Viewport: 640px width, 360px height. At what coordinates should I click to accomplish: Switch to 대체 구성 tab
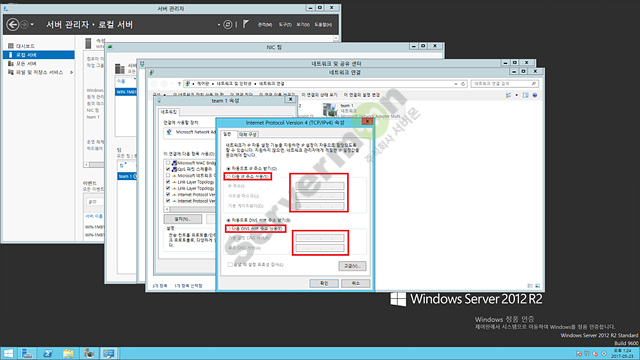pos(248,134)
